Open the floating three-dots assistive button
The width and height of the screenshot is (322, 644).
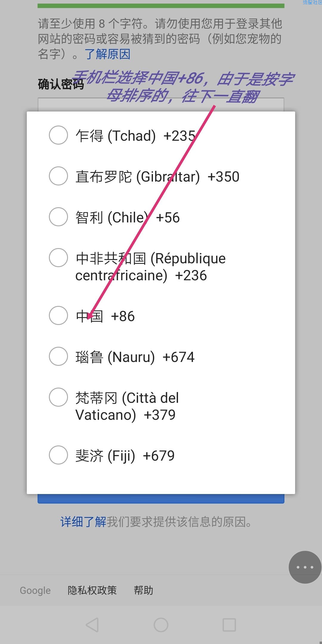[305, 567]
